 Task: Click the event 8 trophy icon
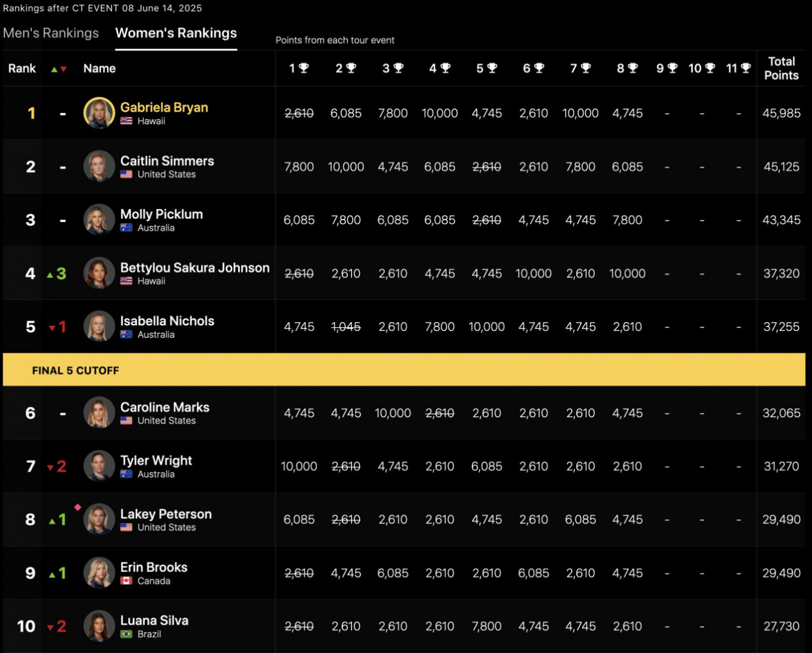[x=633, y=68]
